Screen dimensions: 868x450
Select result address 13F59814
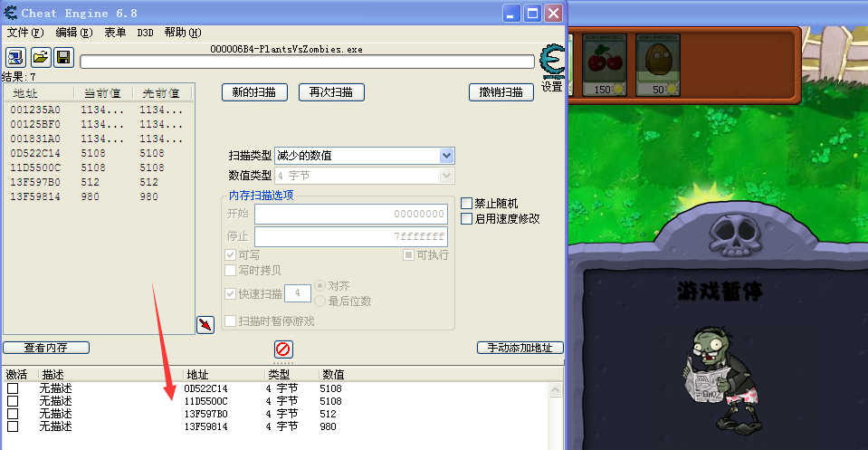click(x=35, y=196)
